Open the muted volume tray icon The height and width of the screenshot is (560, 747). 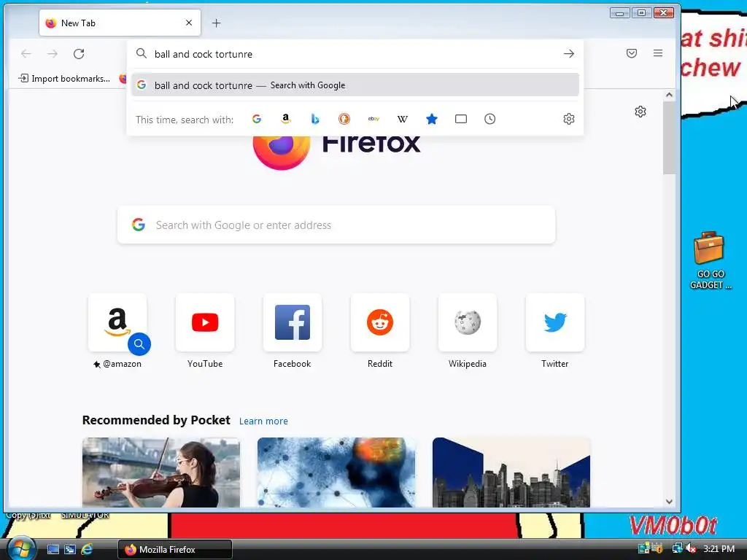point(692,549)
